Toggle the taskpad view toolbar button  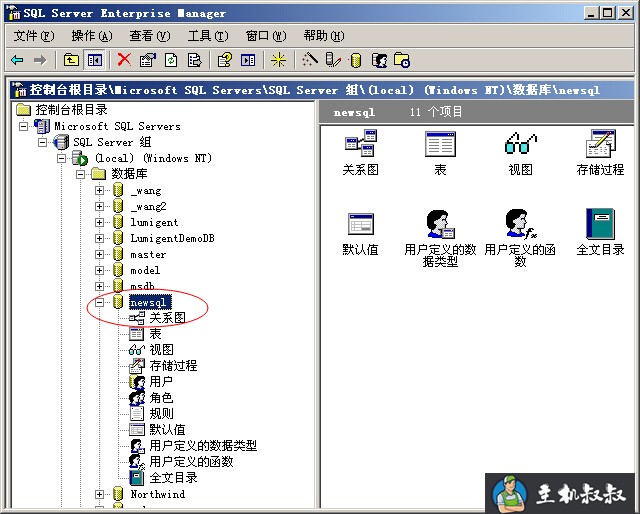[x=248, y=60]
